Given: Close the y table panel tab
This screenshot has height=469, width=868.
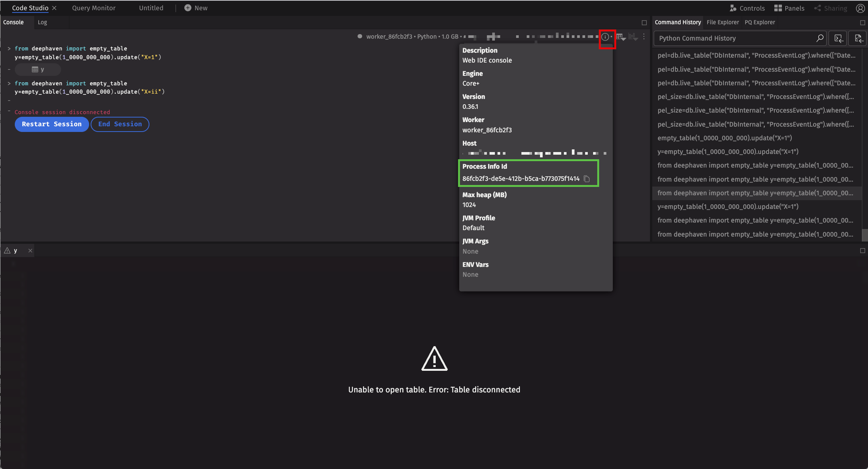Looking at the screenshot, I should 30,251.
